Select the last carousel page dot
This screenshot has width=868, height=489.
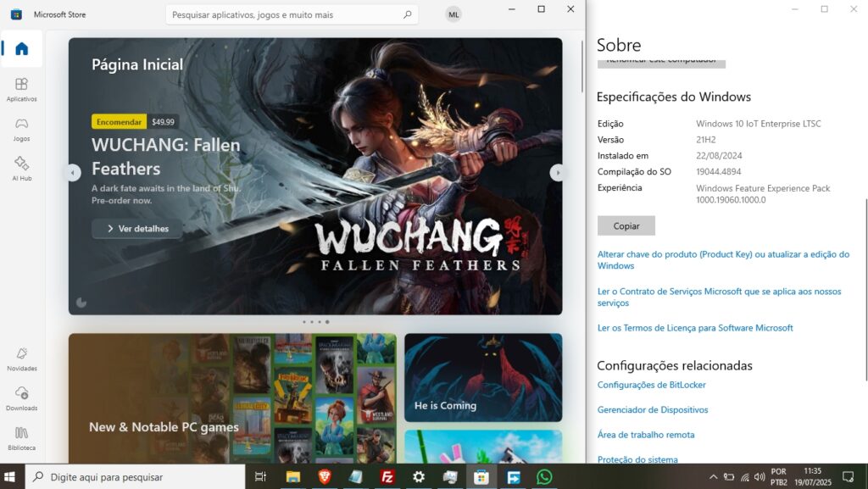(x=327, y=322)
